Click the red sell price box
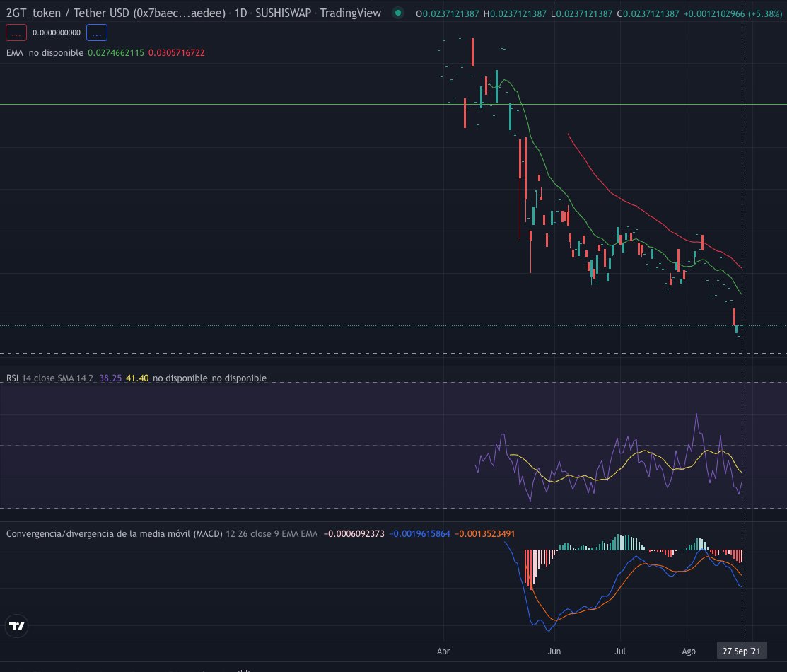This screenshot has height=672, width=787. pos(16,33)
